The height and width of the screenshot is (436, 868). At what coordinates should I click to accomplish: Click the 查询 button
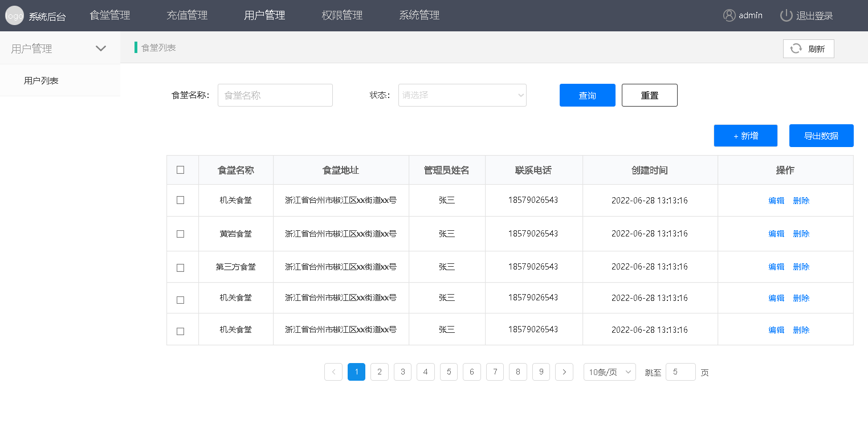point(588,95)
